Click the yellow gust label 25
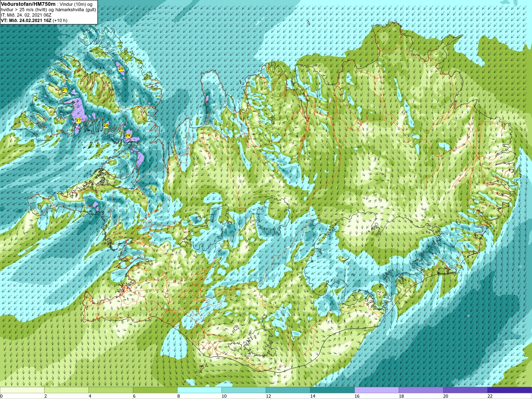The height and width of the screenshot is (399, 532). click(x=121, y=69)
